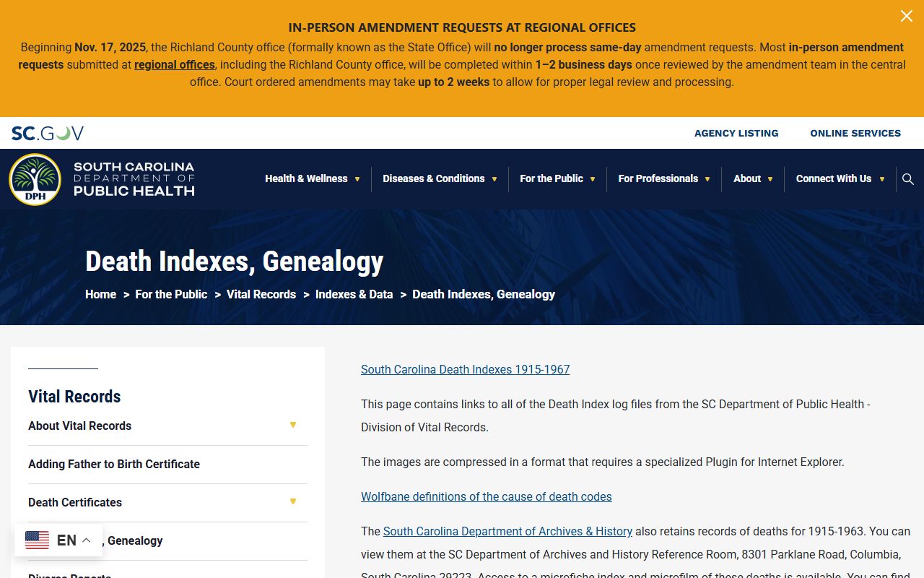
Task: Open Death Certificates sidebar link
Action: pyautogui.click(x=75, y=502)
